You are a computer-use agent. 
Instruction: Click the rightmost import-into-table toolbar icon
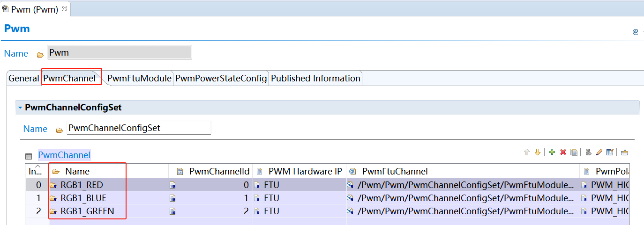pyautogui.click(x=624, y=152)
